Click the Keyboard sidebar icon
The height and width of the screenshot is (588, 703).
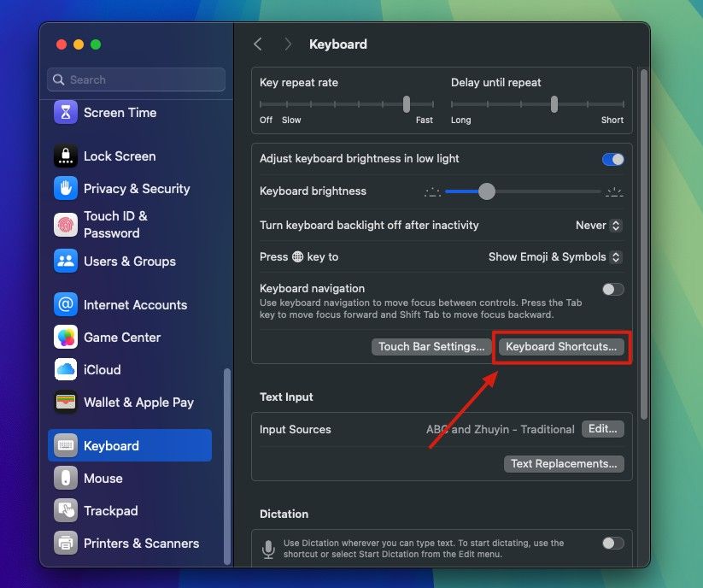66,445
